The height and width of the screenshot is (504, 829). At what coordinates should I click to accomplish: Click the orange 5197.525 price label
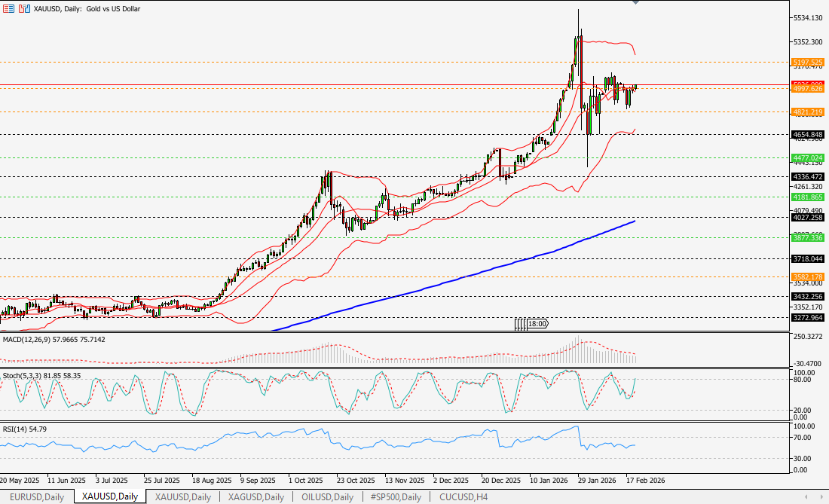pyautogui.click(x=807, y=62)
